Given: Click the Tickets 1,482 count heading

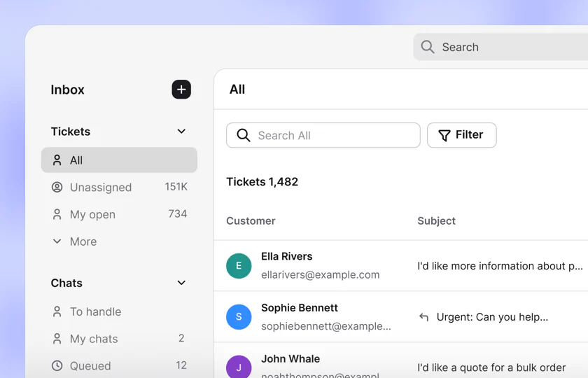Looking at the screenshot, I should coord(262,182).
